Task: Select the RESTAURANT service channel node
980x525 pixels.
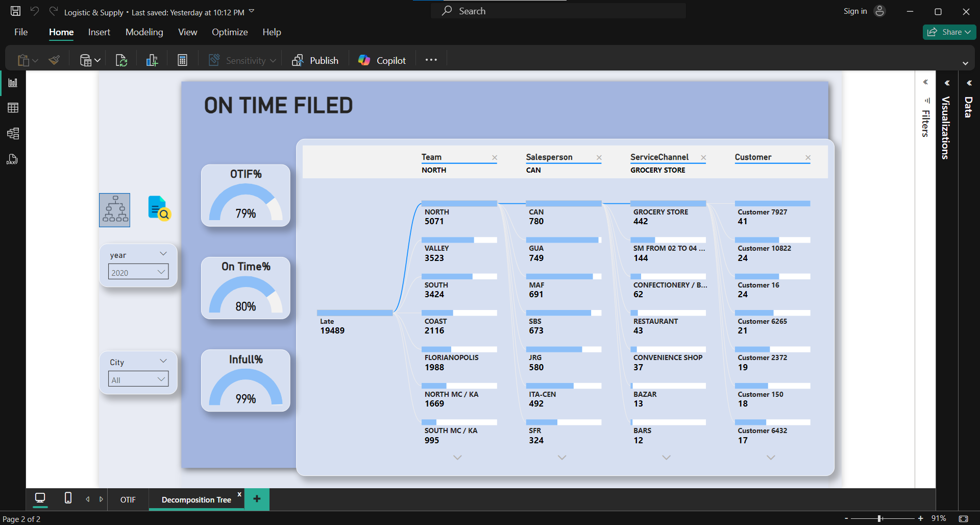Action: pyautogui.click(x=668, y=323)
